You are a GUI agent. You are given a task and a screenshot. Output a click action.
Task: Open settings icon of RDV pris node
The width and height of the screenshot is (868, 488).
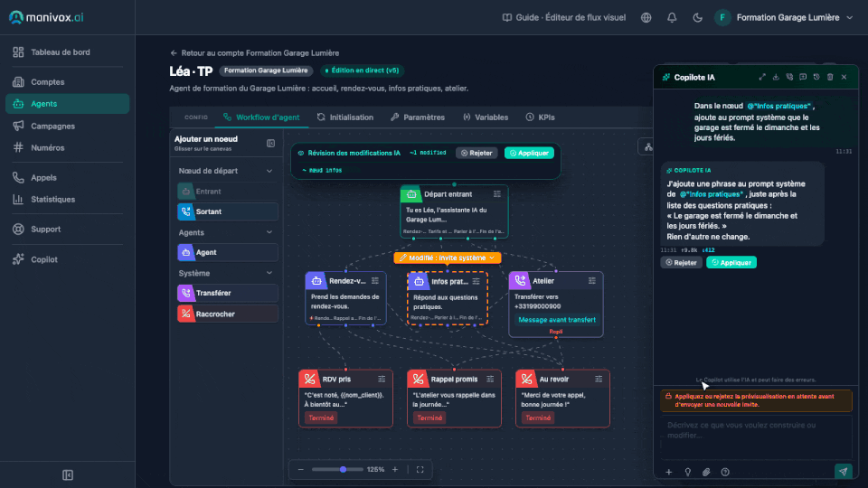382,379
